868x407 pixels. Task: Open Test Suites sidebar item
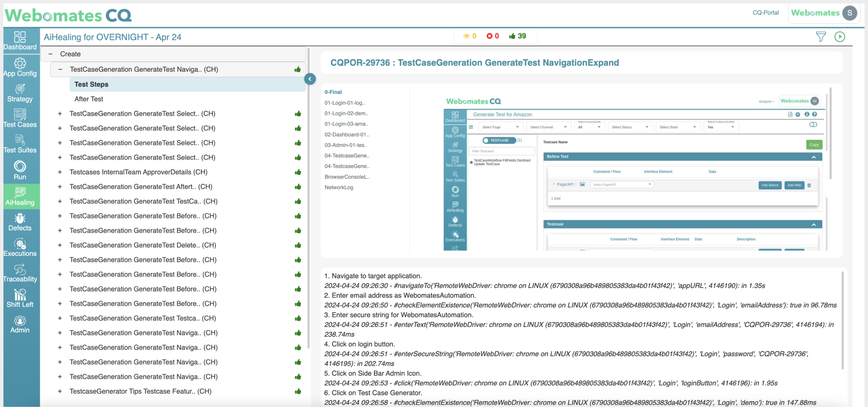coord(20,144)
